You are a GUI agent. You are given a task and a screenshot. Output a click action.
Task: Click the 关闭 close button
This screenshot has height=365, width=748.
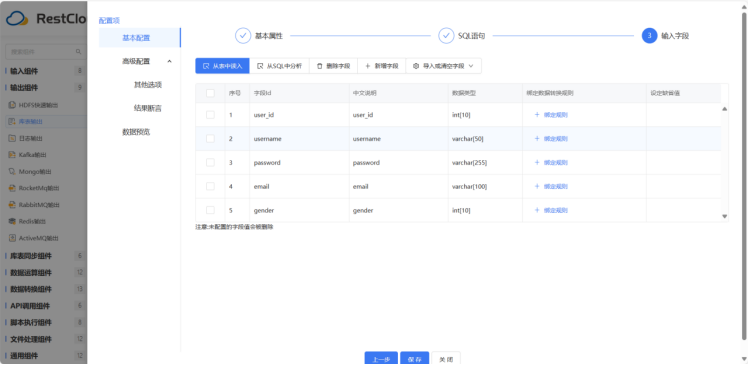pyautogui.click(x=446, y=359)
